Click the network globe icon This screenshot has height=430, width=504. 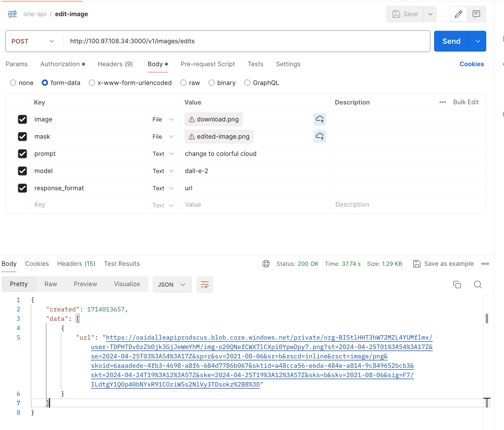(x=266, y=264)
